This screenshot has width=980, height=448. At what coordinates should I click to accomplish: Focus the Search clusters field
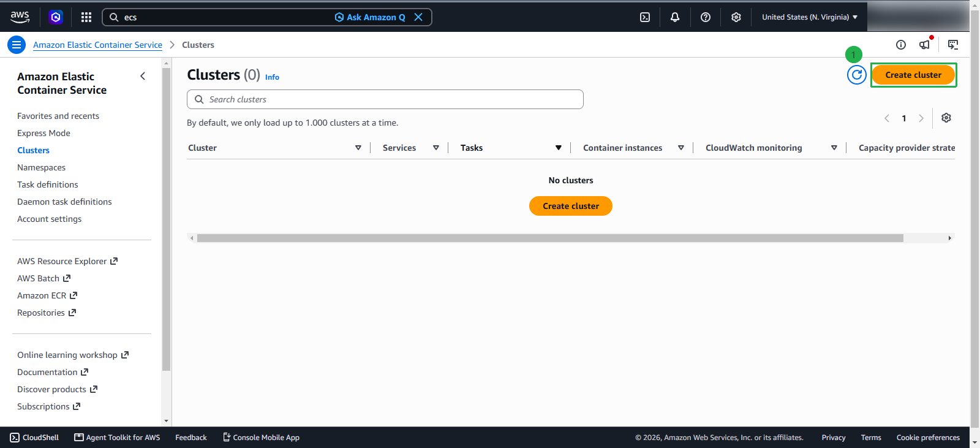(385, 99)
